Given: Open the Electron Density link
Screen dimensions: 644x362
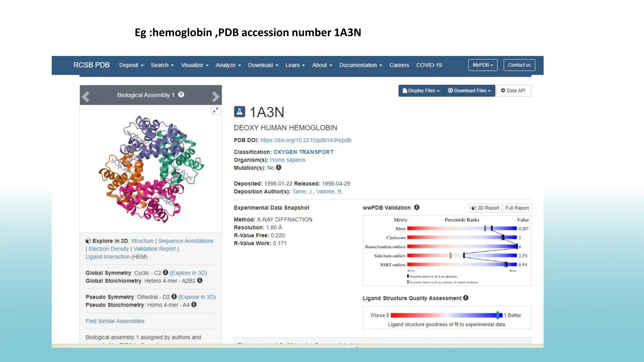Looking at the screenshot, I should tap(108, 249).
